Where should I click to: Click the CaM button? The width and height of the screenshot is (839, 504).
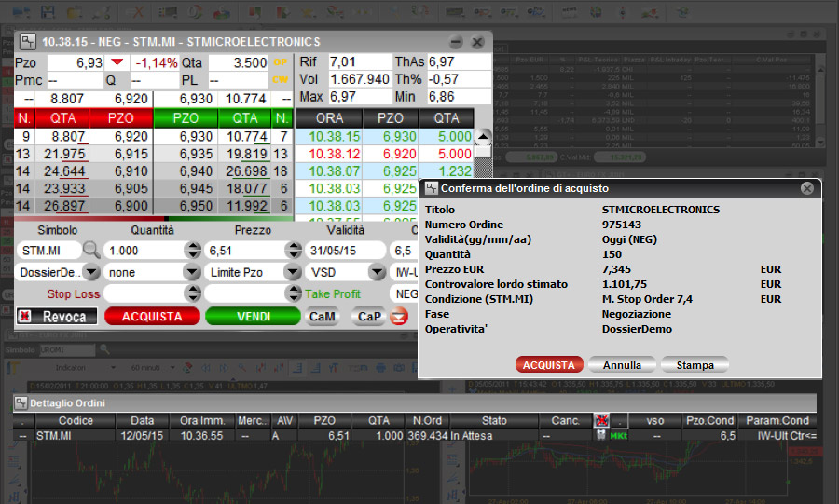coord(323,317)
